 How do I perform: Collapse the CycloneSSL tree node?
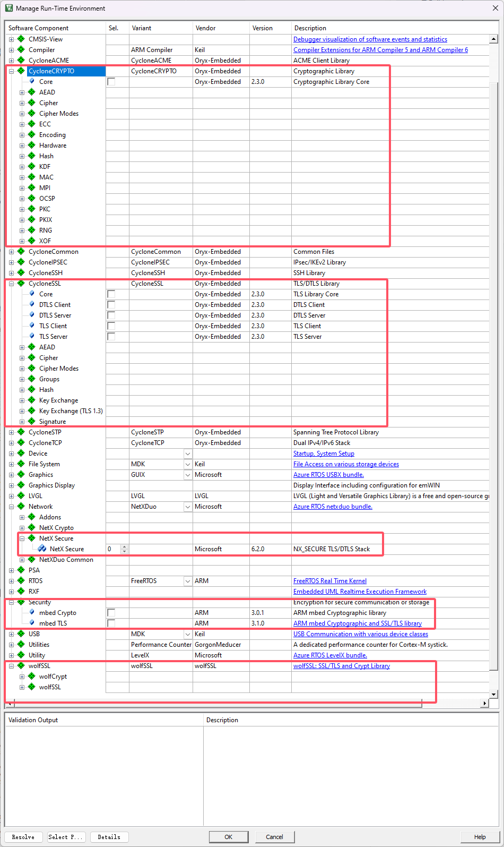[12, 284]
